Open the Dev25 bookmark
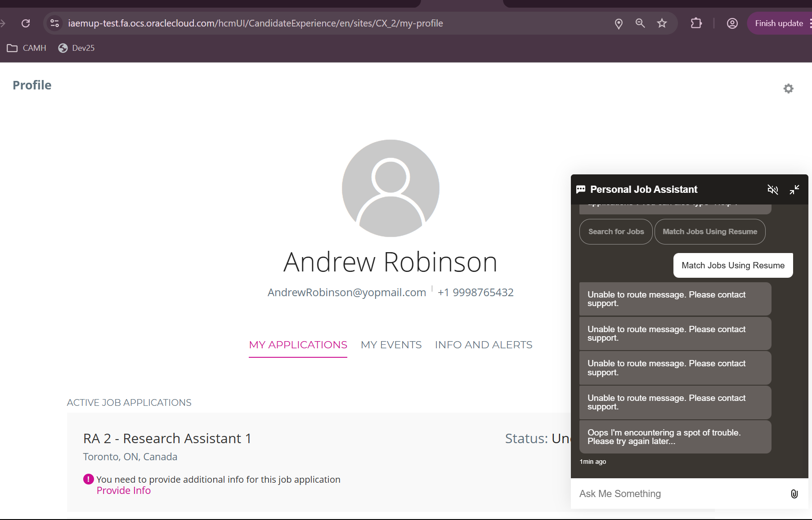812x520 pixels. pos(76,48)
